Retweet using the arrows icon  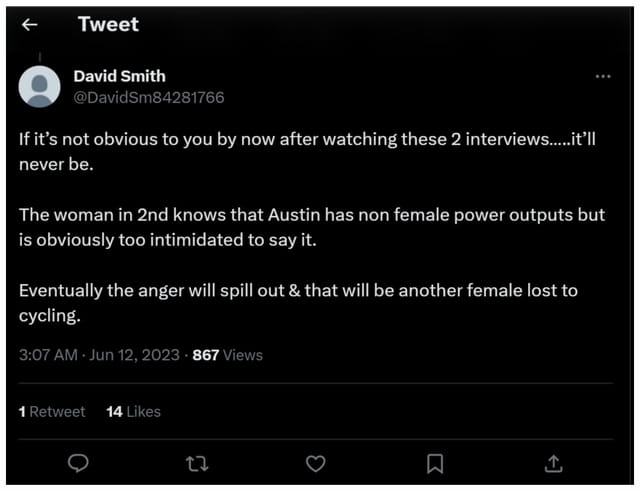click(197, 463)
